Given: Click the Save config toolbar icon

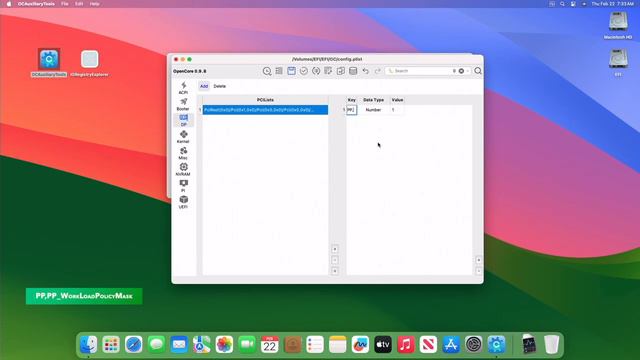Looking at the screenshot, I should click(x=291, y=71).
